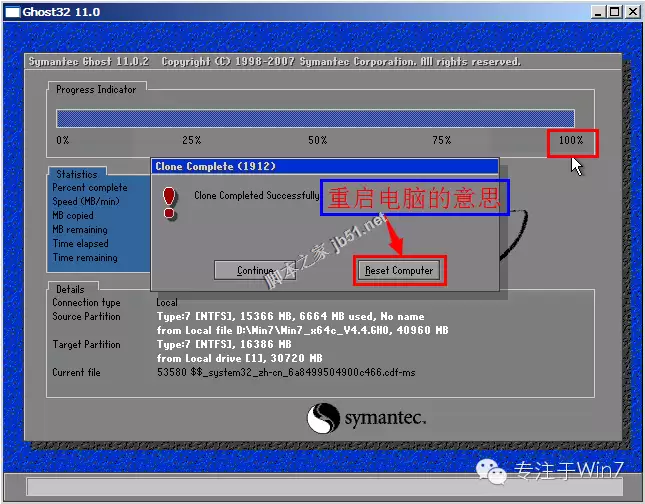Viewport: 645px width, 504px height.
Task: Select the Progress Indicator heading
Action: (x=96, y=89)
